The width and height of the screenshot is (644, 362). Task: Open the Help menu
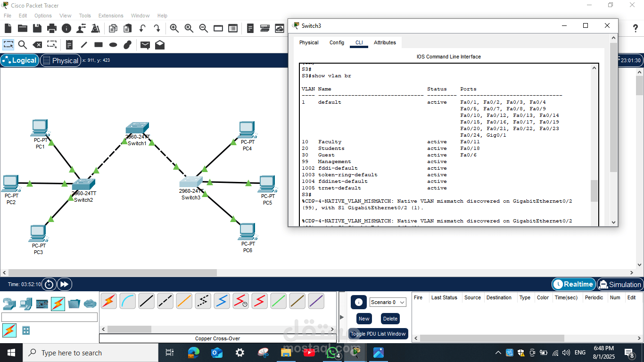tap(162, 16)
